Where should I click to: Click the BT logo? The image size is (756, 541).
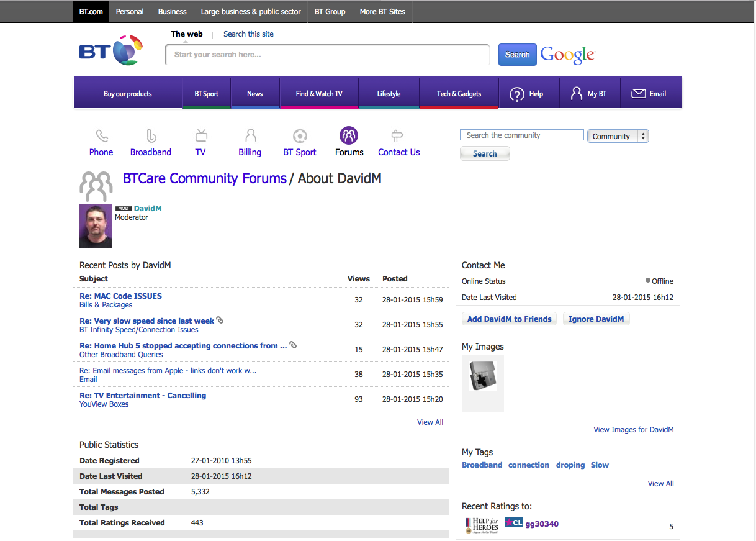point(111,51)
